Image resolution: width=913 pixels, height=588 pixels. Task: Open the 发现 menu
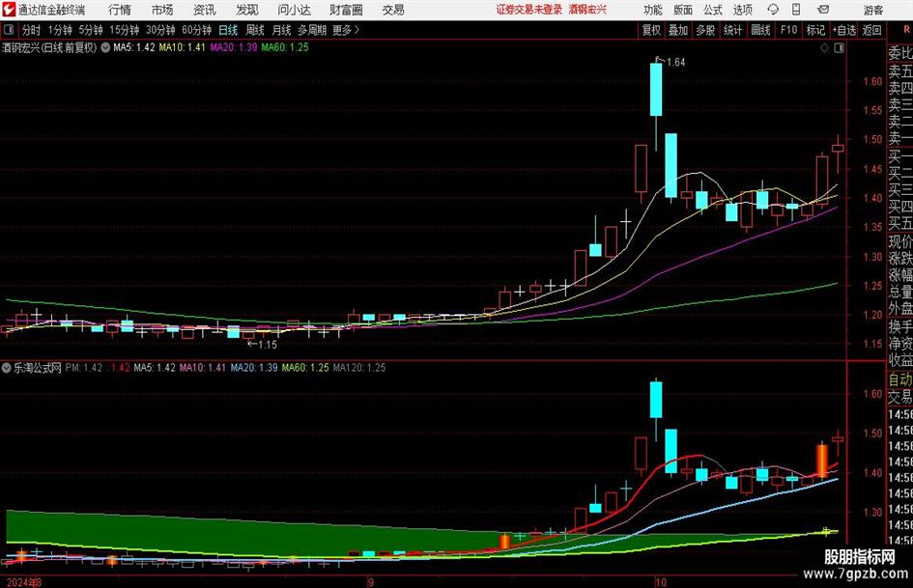pyautogui.click(x=247, y=10)
